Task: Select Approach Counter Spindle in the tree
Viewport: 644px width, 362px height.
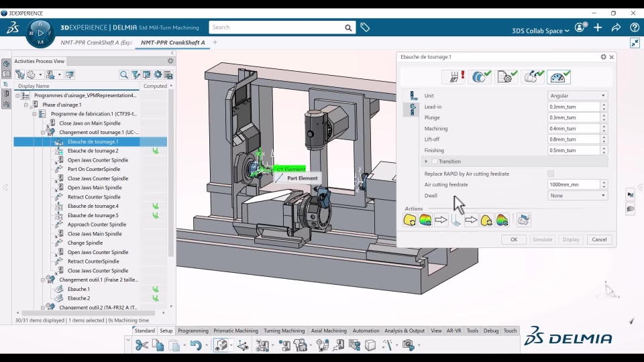Action: coord(97,225)
